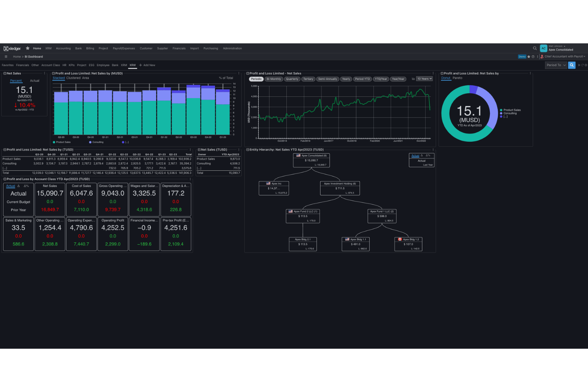
Task: Select the Apex Fund 1 LLC (2) node
Action: [x=382, y=216]
